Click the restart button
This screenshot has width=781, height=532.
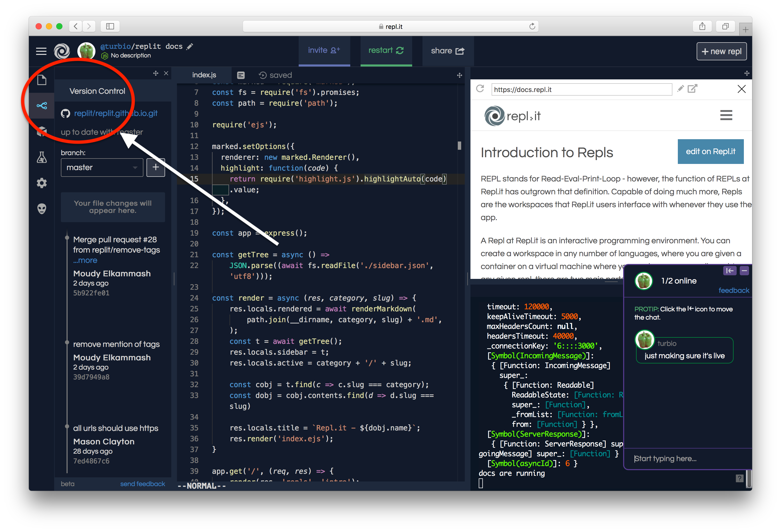386,51
